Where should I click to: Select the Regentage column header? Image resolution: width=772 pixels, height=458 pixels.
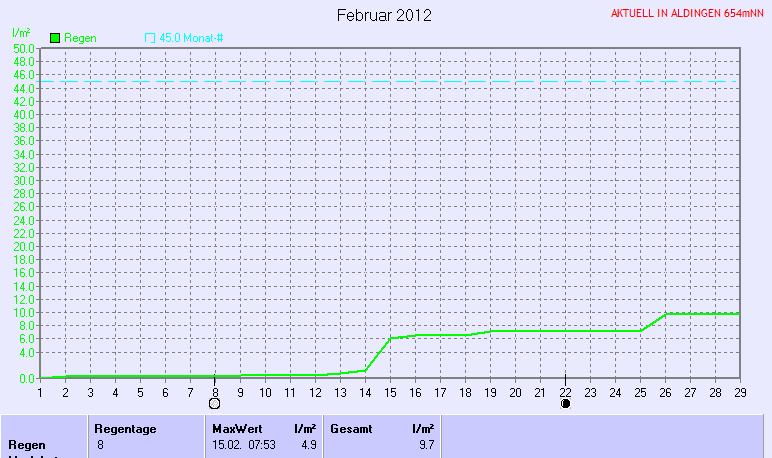click(x=127, y=428)
